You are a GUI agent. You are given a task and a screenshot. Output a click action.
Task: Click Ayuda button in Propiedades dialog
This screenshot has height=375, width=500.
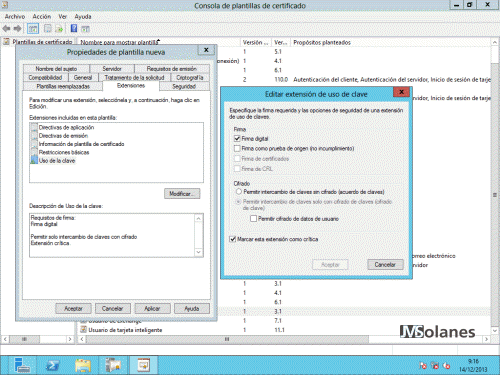click(x=192, y=308)
